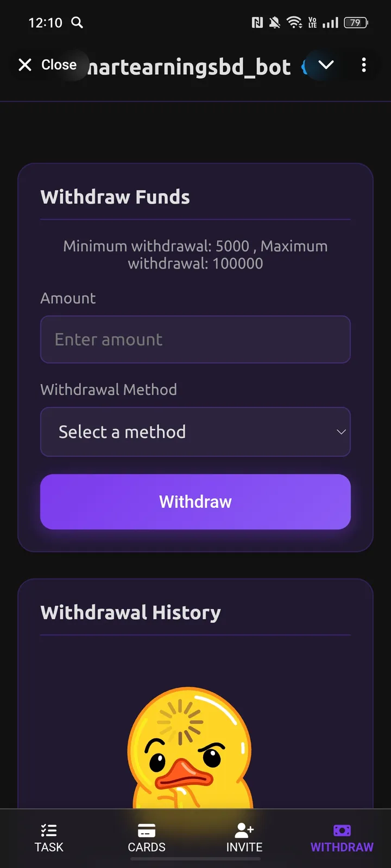
Task: Open the Select a method dropdown
Action: coord(195,432)
